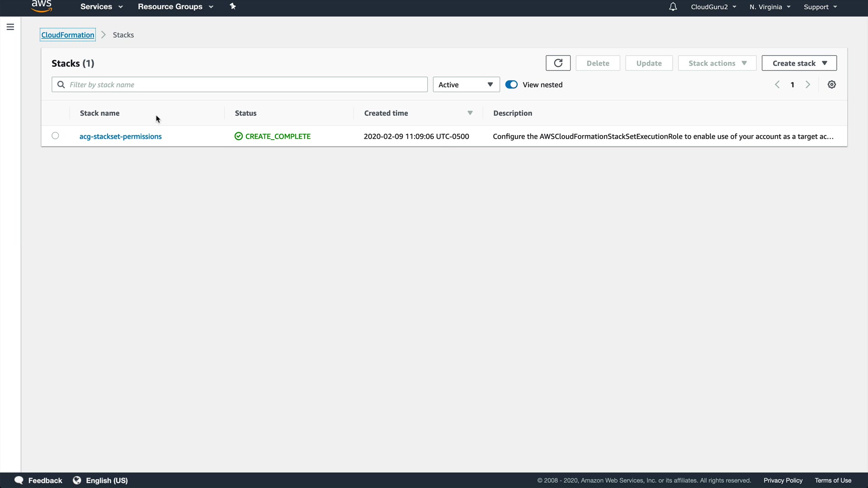Screen dimensions: 868x488
Task: Click the CloudFormation breadcrumb link
Action: pos(68,35)
